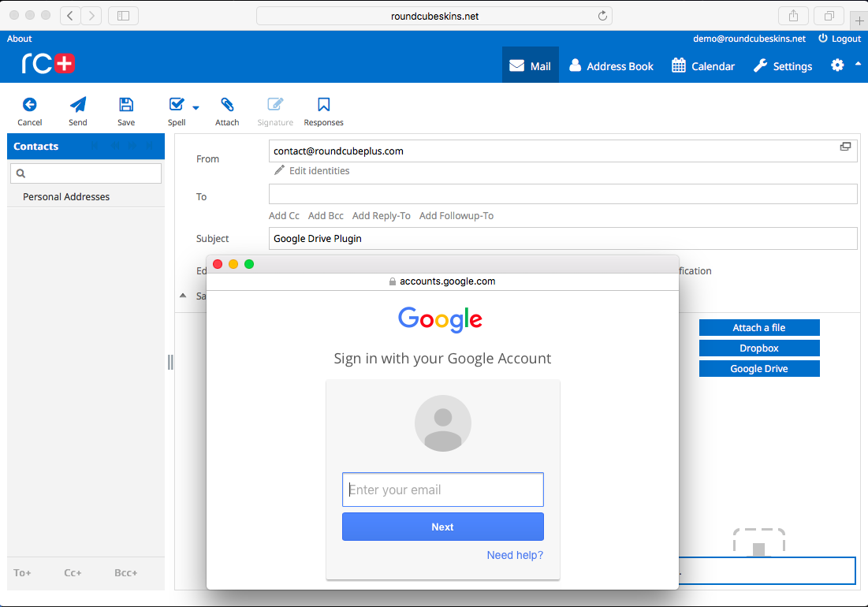
Task: Click the blue Next button in Google sign-in
Action: pyautogui.click(x=443, y=527)
